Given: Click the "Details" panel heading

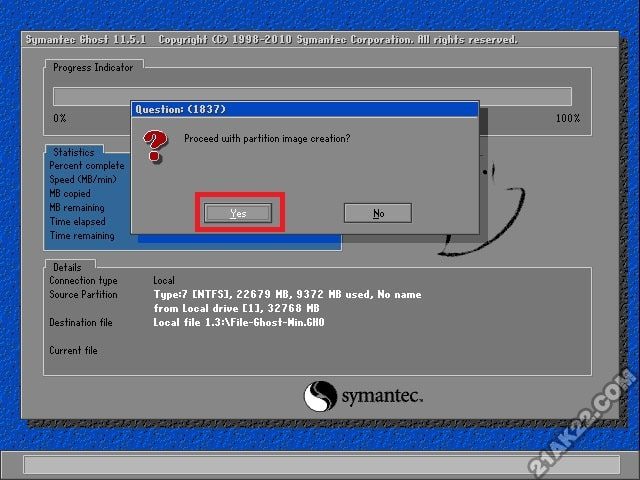Looking at the screenshot, I should click(x=67, y=267).
